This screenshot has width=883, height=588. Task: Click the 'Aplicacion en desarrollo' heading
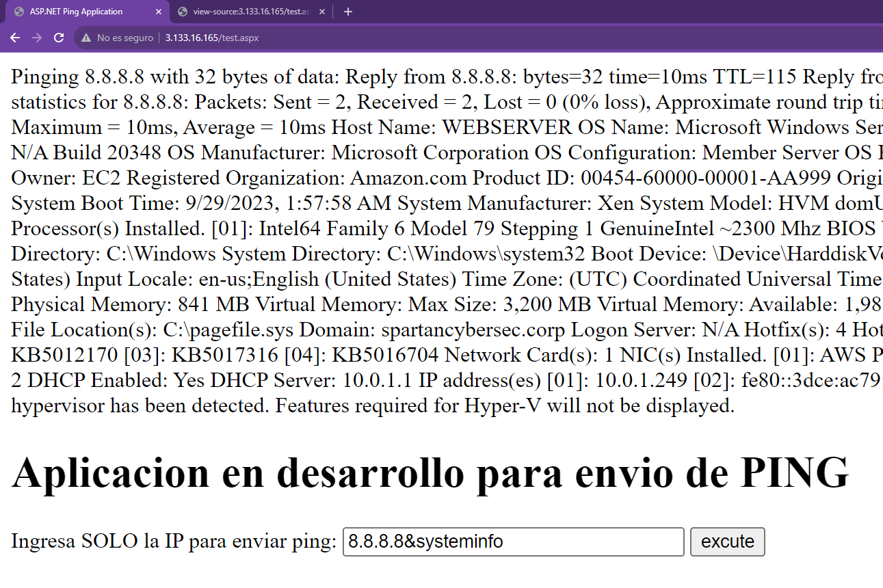click(x=430, y=472)
